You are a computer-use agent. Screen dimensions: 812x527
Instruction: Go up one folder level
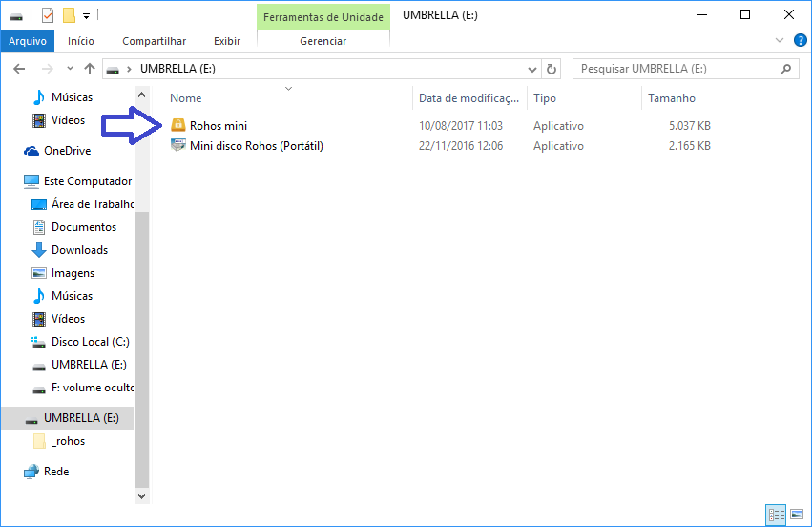click(x=90, y=69)
